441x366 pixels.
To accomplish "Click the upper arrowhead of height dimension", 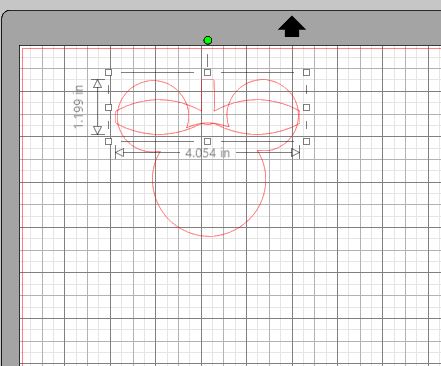I will [97, 83].
